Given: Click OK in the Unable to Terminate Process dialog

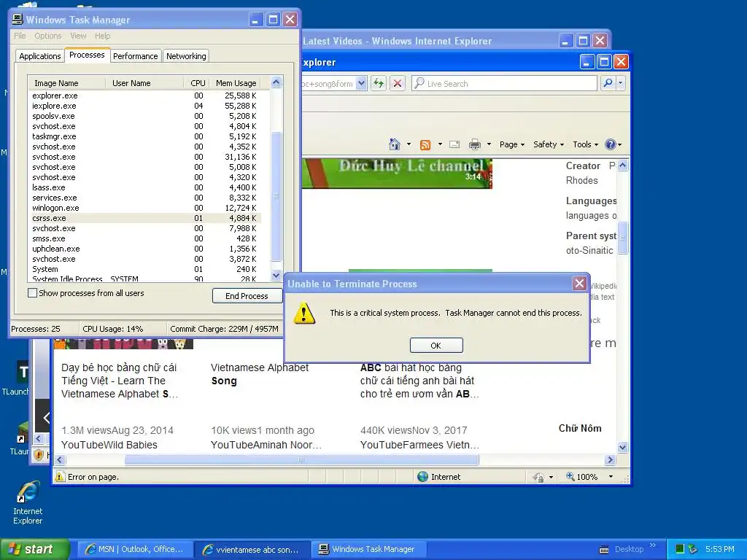Looking at the screenshot, I should click(x=436, y=345).
